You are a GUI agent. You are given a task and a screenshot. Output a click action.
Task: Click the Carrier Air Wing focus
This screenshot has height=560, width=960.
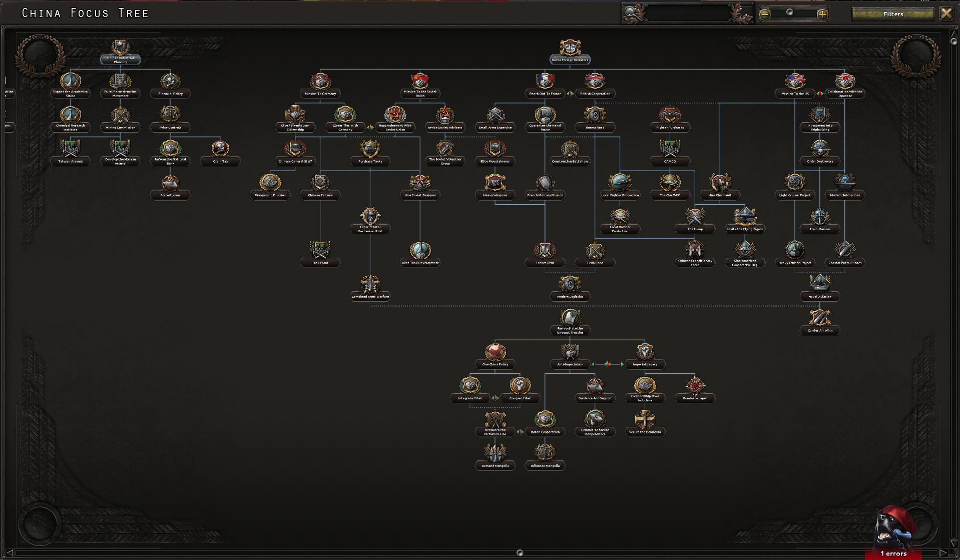820,322
